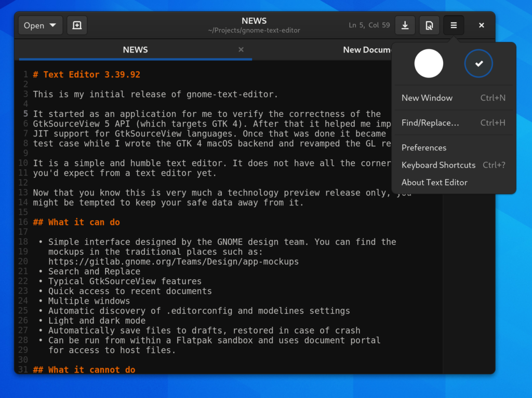The height and width of the screenshot is (398, 532).
Task: Click the '## What it can do' heading
Action: (x=76, y=222)
